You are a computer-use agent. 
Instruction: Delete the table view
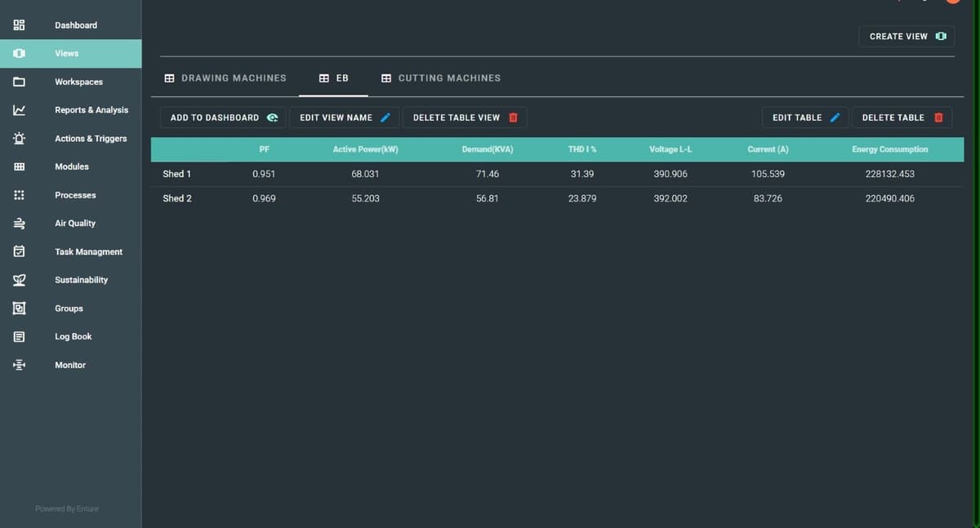click(465, 118)
